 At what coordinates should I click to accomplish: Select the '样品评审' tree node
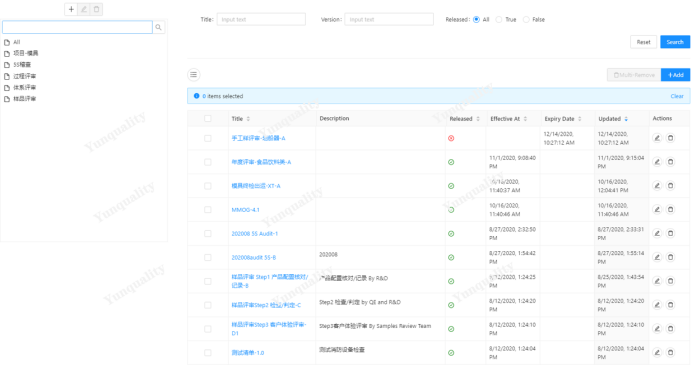point(25,99)
